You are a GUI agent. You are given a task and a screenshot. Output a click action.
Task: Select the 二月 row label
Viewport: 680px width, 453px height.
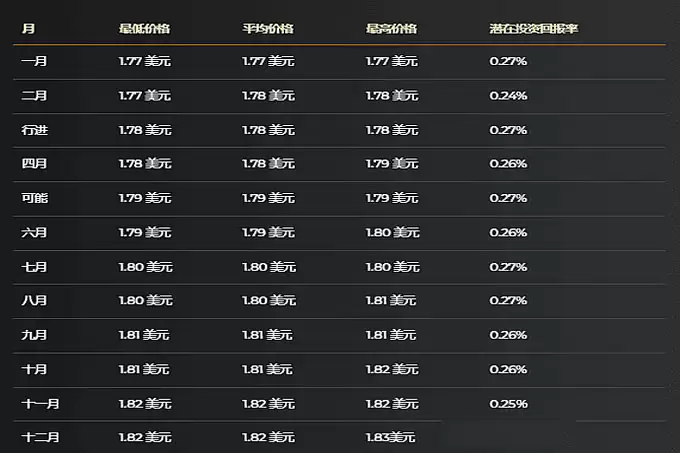(33, 95)
